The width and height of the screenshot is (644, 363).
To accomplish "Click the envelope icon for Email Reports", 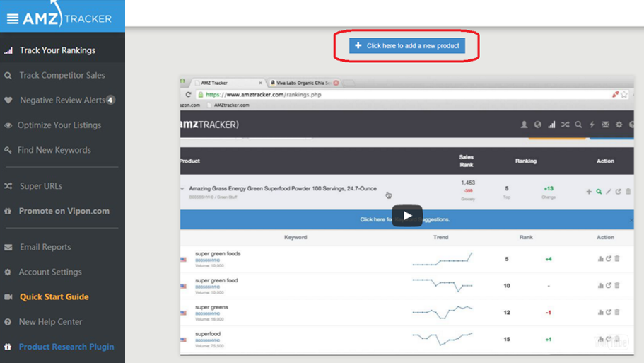I will pyautogui.click(x=8, y=247).
